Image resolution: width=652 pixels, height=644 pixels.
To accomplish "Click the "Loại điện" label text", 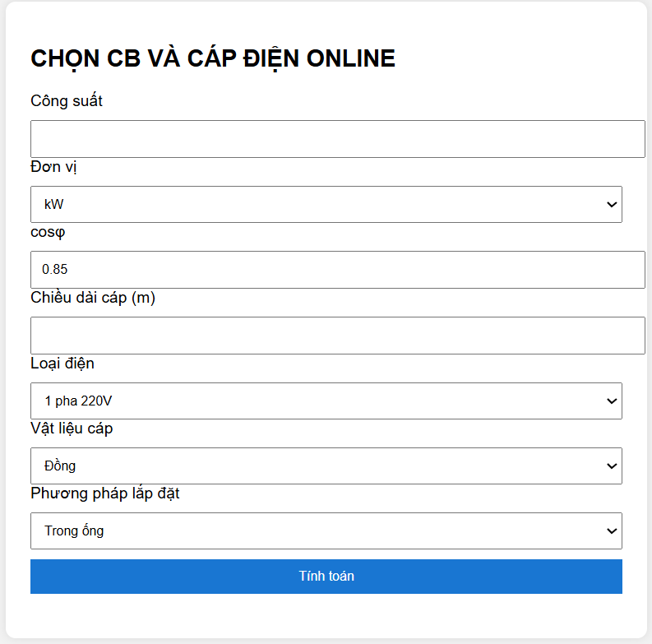I will click(x=62, y=363).
